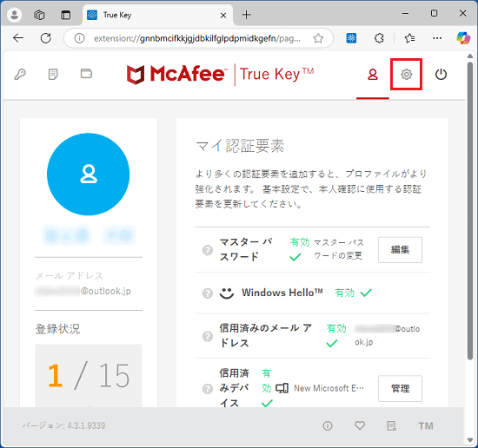Open the profile person icon

coord(373,74)
